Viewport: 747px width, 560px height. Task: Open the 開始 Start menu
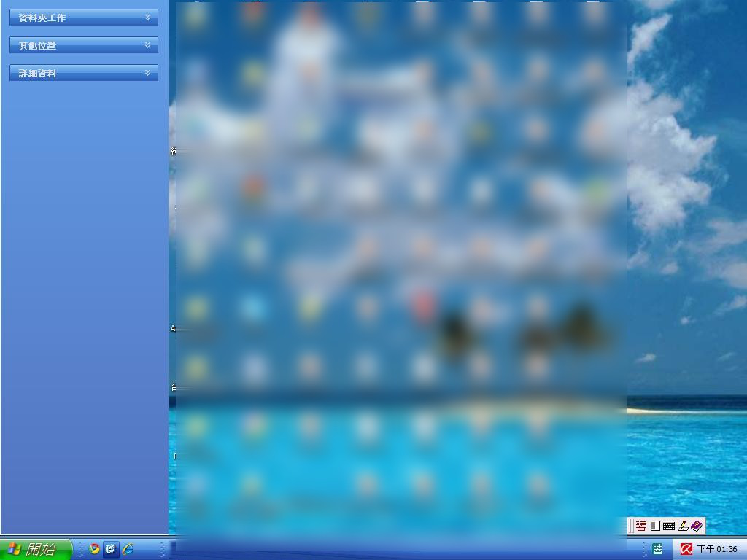pos(36,549)
